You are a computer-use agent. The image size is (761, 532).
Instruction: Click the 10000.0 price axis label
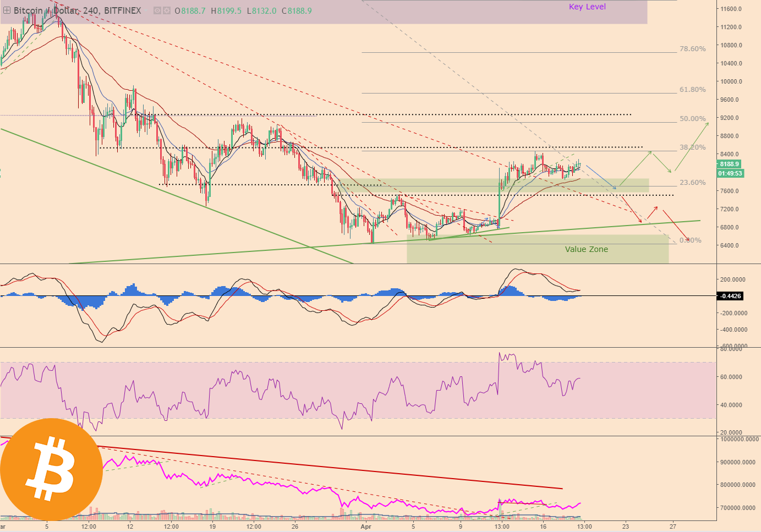pos(731,81)
